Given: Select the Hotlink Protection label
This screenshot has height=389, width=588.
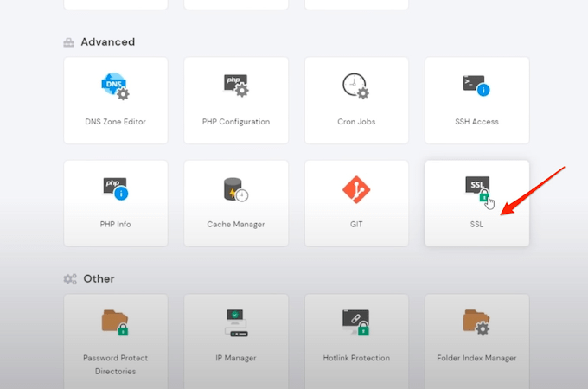Looking at the screenshot, I should (356, 358).
